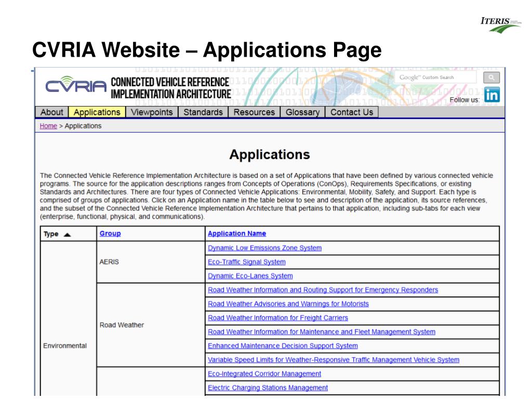
Task: Click the Iteris logo
Action: (x=501, y=24)
